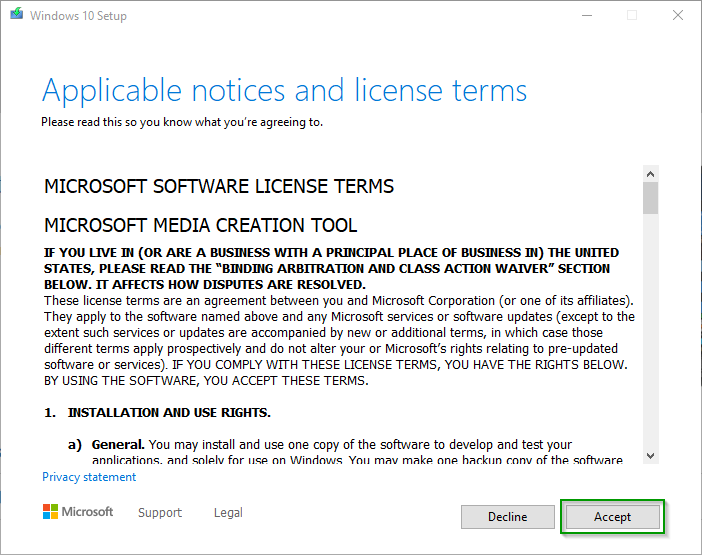Click the 'Windows 10 Setup' window title text

[78, 16]
